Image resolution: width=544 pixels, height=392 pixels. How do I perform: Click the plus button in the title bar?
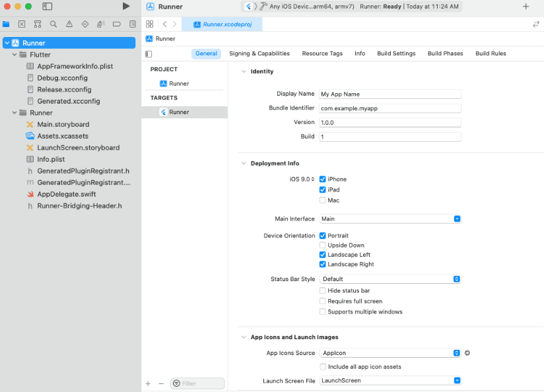526,6
